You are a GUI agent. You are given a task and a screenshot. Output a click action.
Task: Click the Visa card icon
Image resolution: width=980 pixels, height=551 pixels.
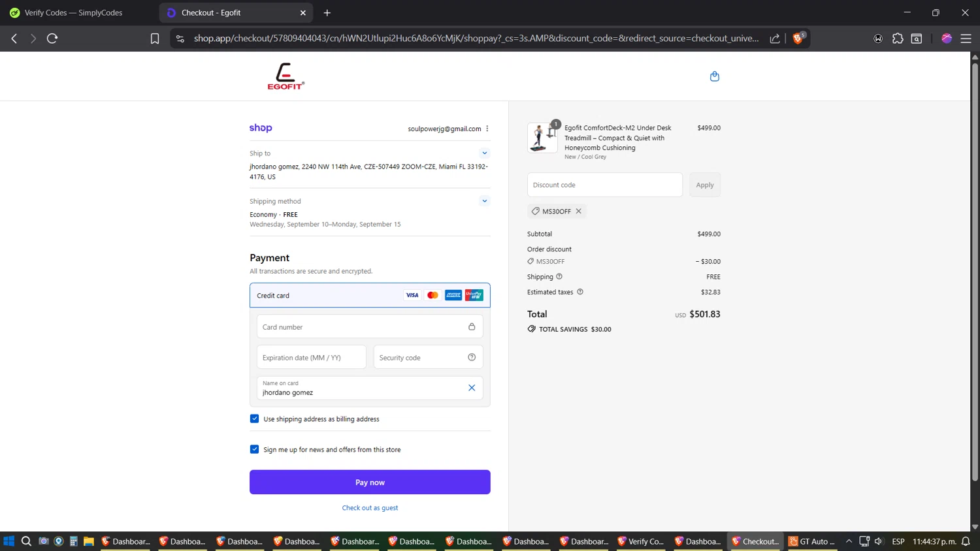coord(412,295)
